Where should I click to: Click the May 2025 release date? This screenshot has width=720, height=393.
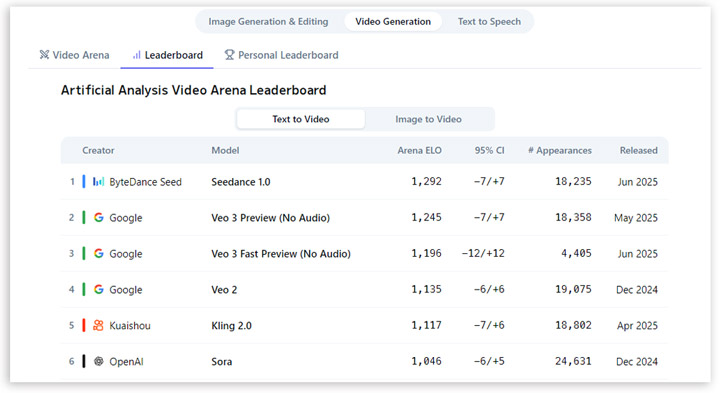(636, 218)
